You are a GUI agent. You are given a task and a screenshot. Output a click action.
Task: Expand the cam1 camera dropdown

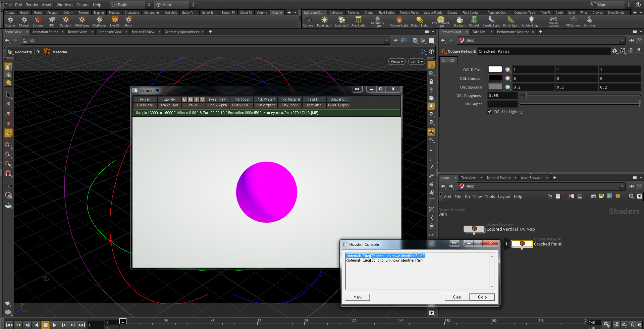coord(416,61)
